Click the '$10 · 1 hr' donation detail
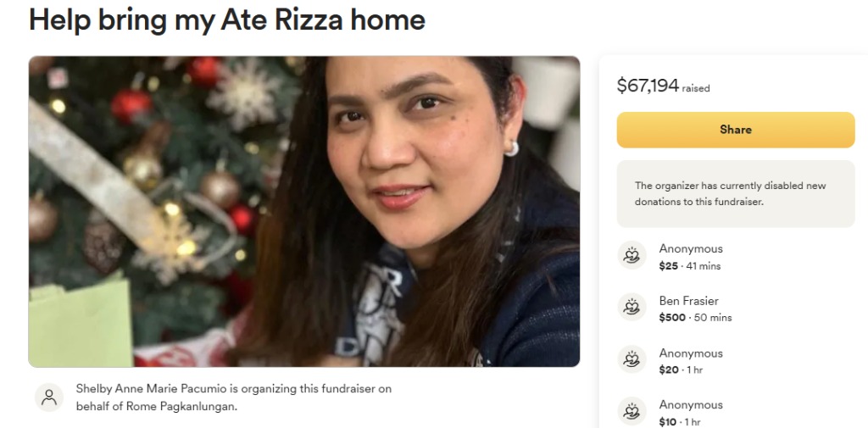Screen dimensions: 868x428 pos(680,422)
